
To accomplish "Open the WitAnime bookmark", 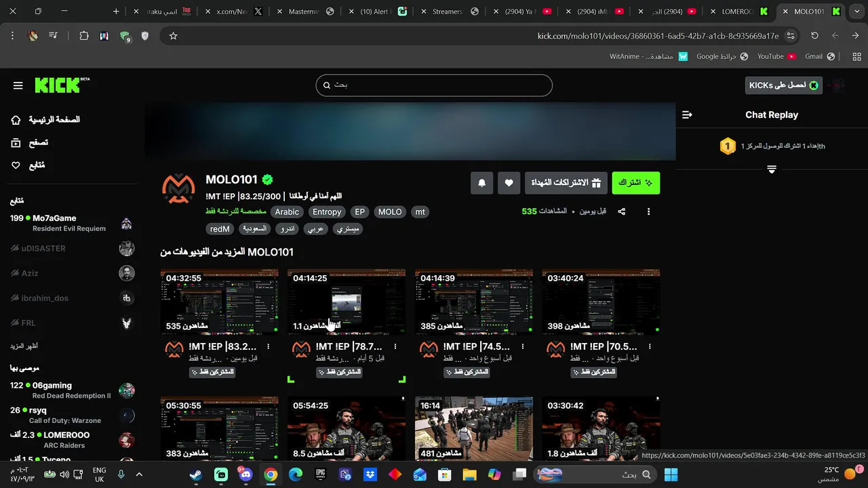I will tap(648, 56).
